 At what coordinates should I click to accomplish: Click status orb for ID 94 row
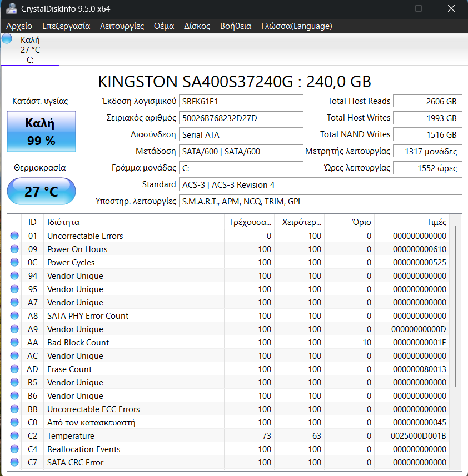pos(14,275)
